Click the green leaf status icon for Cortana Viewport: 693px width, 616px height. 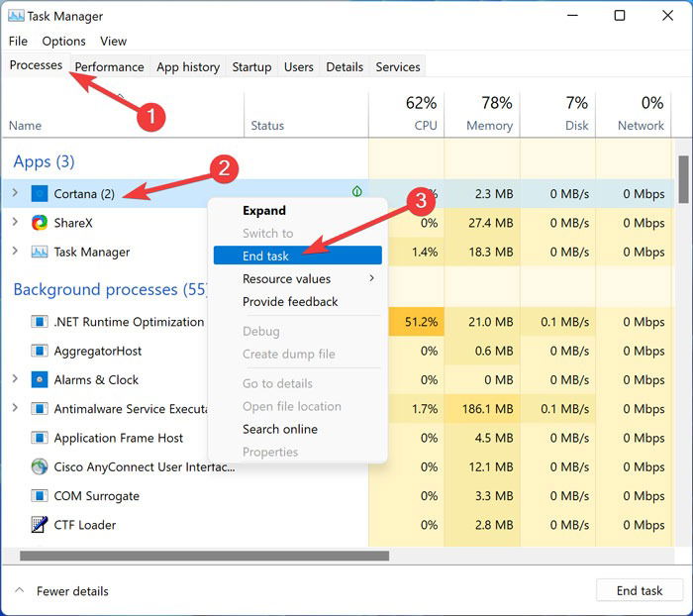pos(357,191)
